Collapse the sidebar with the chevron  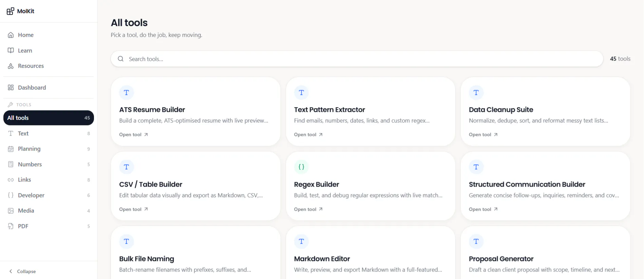pyautogui.click(x=11, y=271)
